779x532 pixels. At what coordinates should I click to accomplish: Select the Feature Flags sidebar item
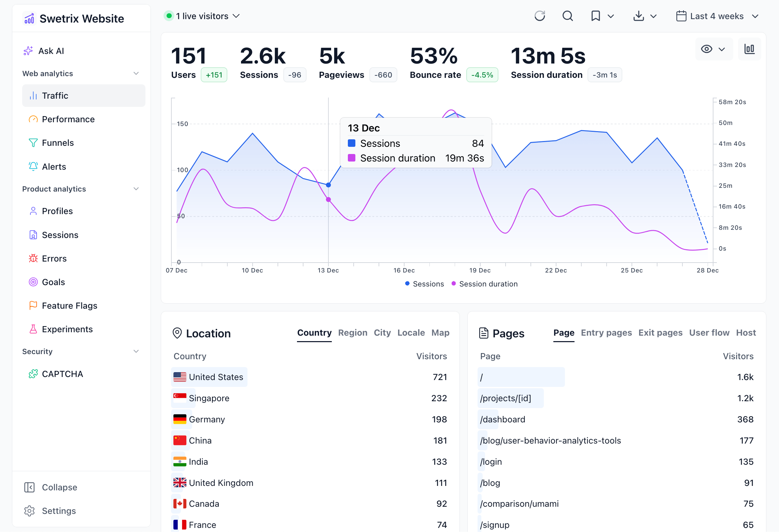(69, 305)
